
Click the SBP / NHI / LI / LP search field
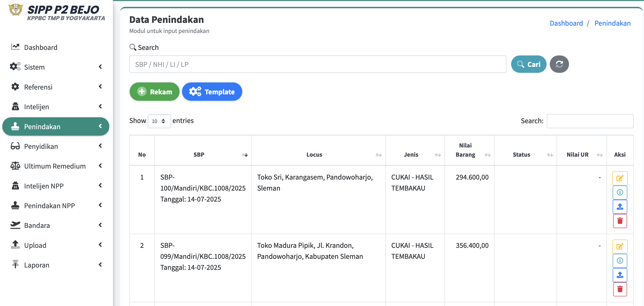317,64
